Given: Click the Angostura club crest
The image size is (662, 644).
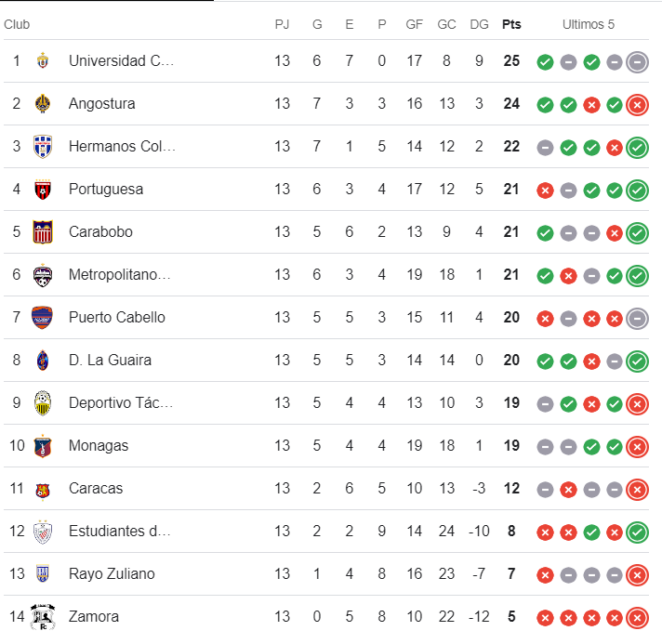Looking at the screenshot, I should pos(42,104).
